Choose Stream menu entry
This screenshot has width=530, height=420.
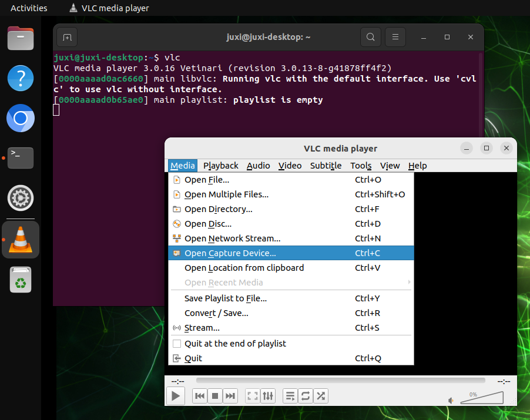291,328
